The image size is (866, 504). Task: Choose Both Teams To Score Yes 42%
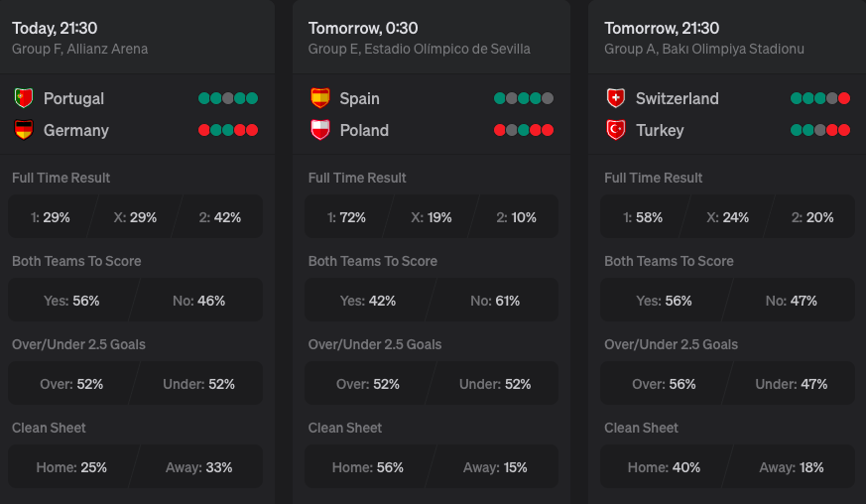368,301
